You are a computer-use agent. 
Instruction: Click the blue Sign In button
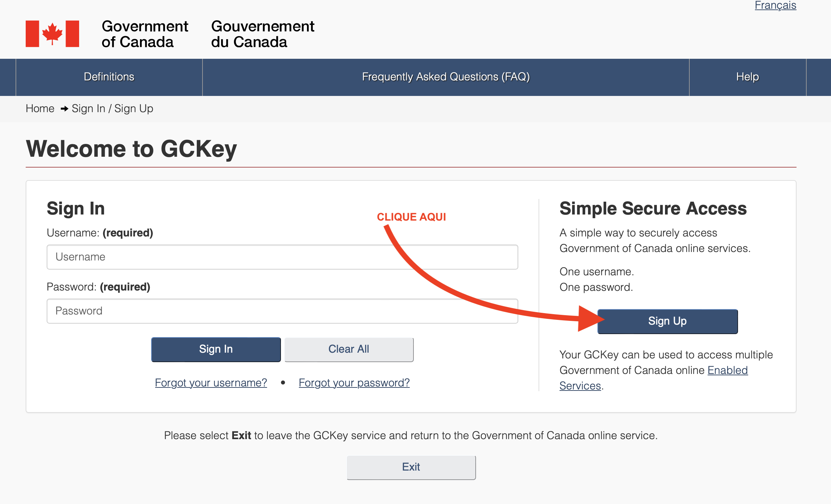(x=216, y=349)
